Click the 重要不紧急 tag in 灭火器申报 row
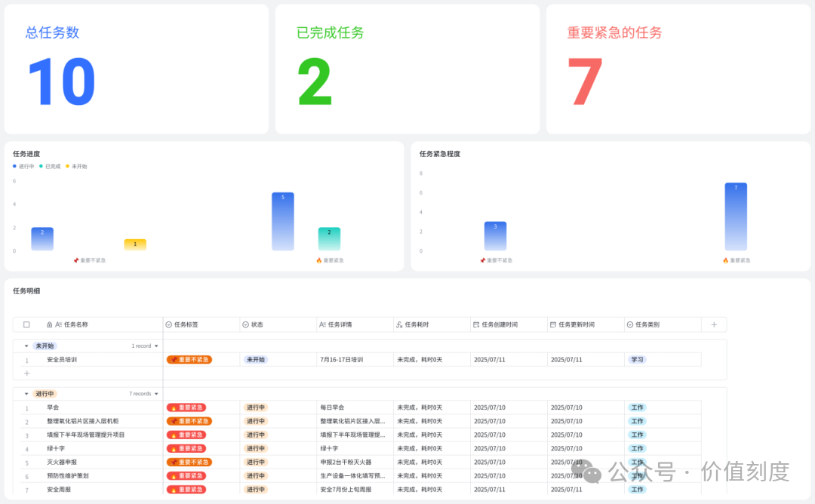The width and height of the screenshot is (815, 504). click(x=189, y=462)
